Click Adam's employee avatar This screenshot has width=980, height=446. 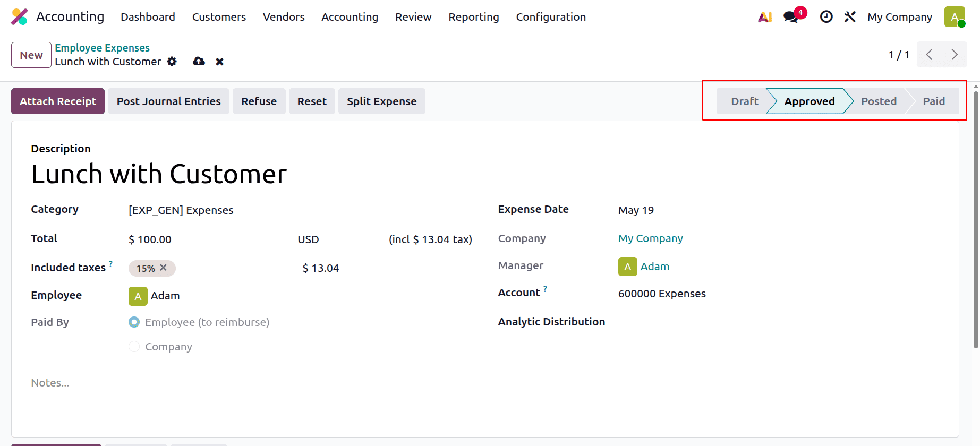click(x=138, y=296)
